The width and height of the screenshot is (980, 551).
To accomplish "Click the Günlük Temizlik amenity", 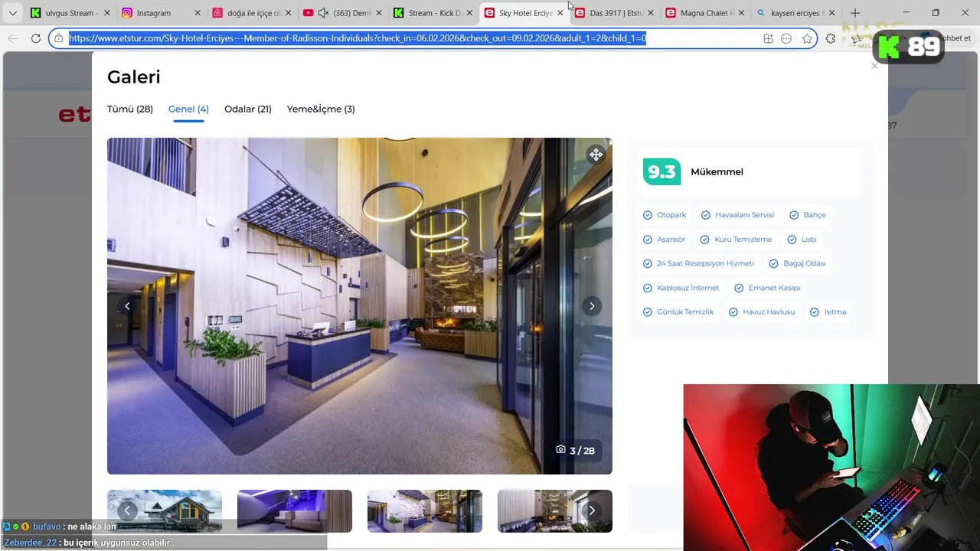I will [678, 312].
